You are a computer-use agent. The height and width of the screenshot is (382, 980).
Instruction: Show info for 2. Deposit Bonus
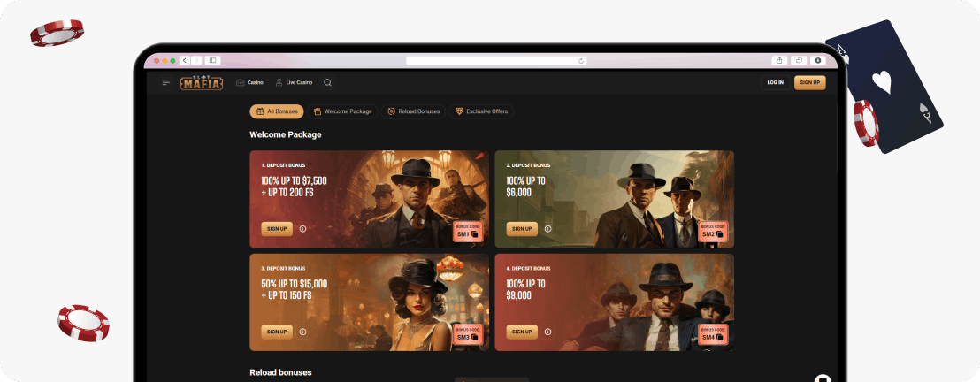click(548, 229)
